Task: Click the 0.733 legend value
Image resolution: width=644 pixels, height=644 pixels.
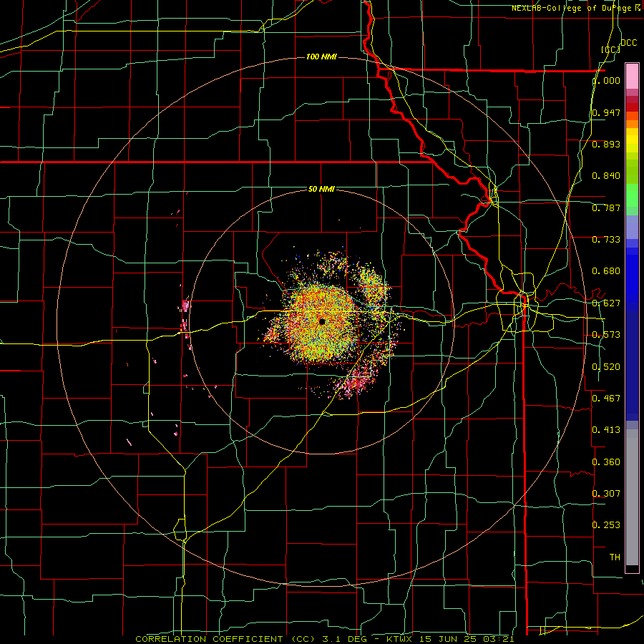Action: tap(606, 240)
